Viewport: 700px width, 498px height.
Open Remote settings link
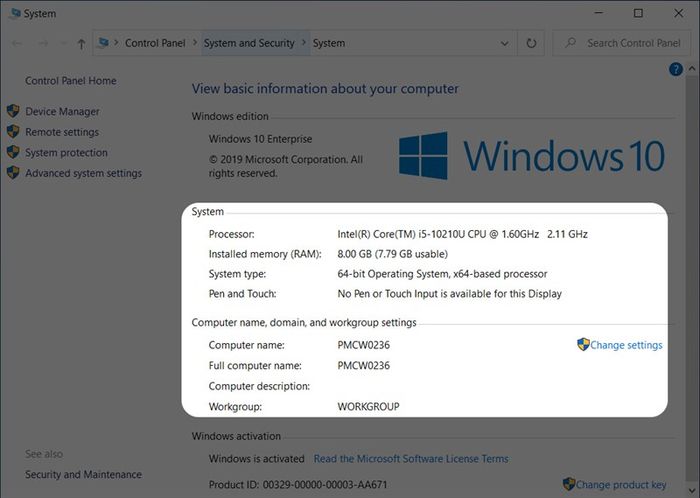(62, 132)
